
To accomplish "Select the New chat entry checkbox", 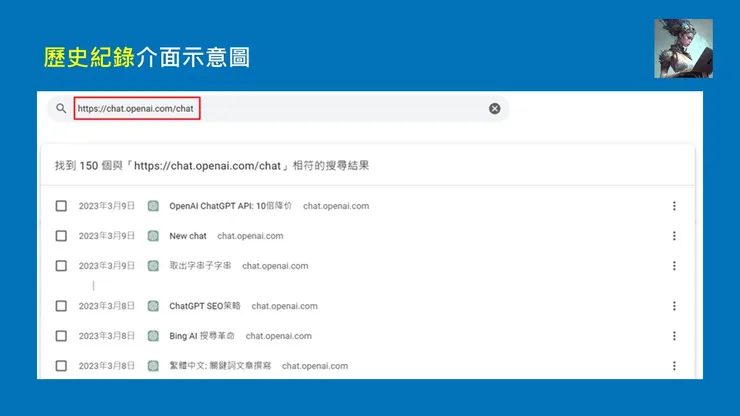I will [x=61, y=236].
